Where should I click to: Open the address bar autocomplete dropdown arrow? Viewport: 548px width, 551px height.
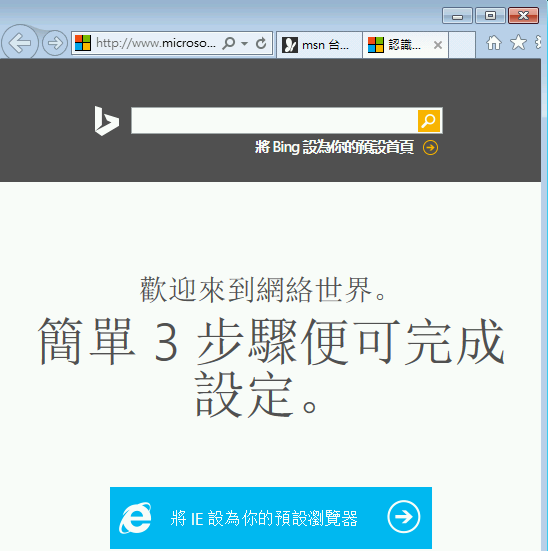coord(245,44)
